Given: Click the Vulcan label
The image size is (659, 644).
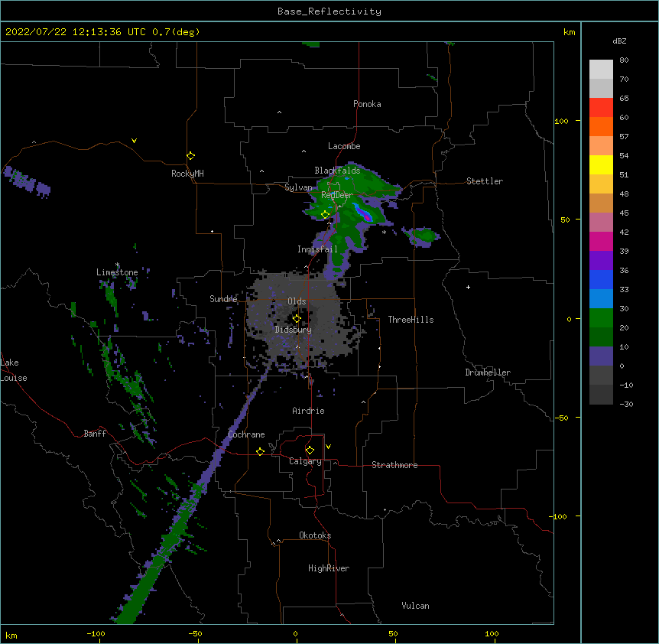Looking at the screenshot, I should 415,606.
